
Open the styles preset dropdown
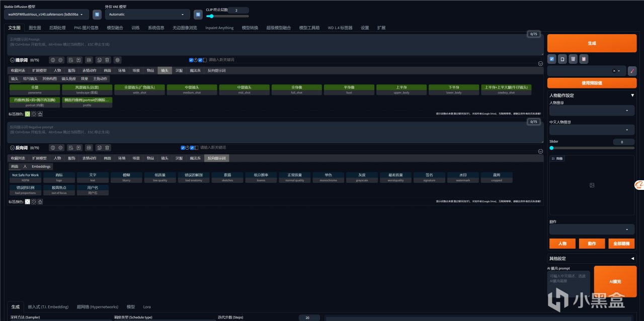coord(587,71)
